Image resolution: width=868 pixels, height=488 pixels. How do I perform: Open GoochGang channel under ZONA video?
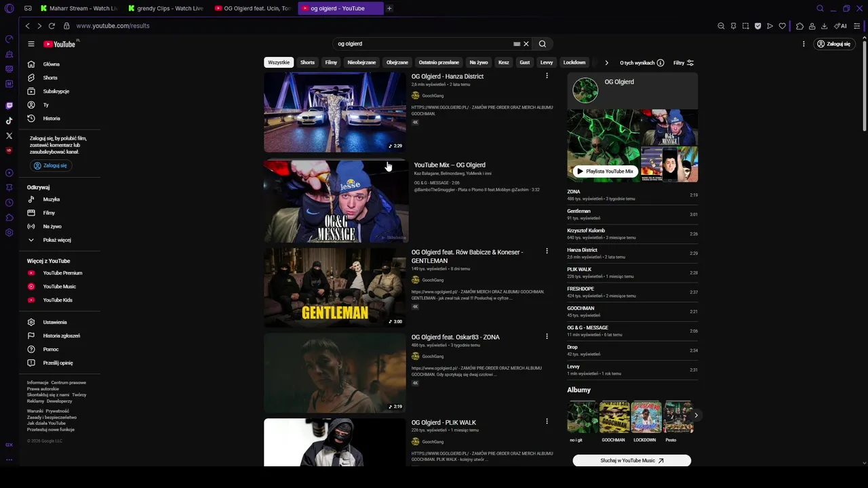(x=432, y=357)
